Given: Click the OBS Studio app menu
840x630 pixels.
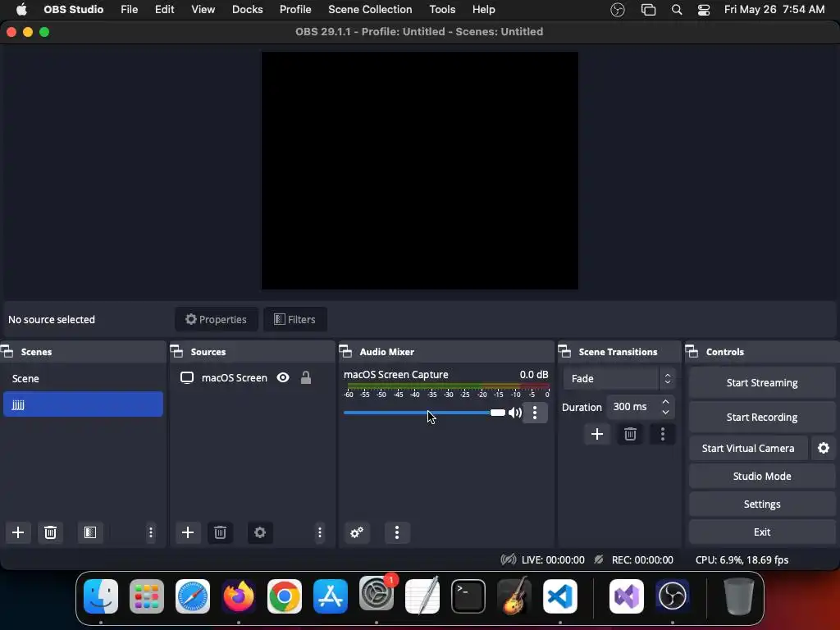Looking at the screenshot, I should coord(73,10).
